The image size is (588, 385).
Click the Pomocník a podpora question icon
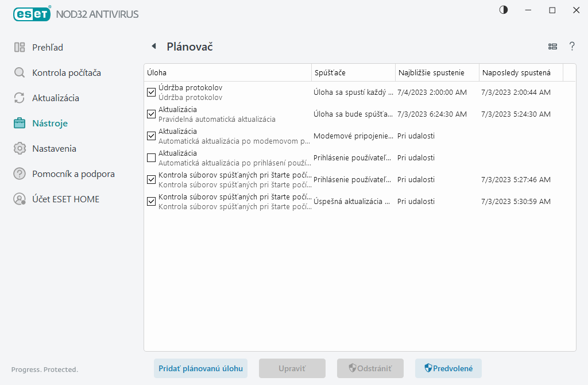(20, 174)
